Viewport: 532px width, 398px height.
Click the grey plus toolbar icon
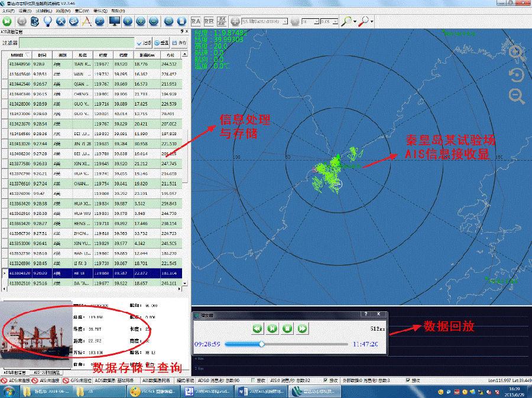[235, 21]
